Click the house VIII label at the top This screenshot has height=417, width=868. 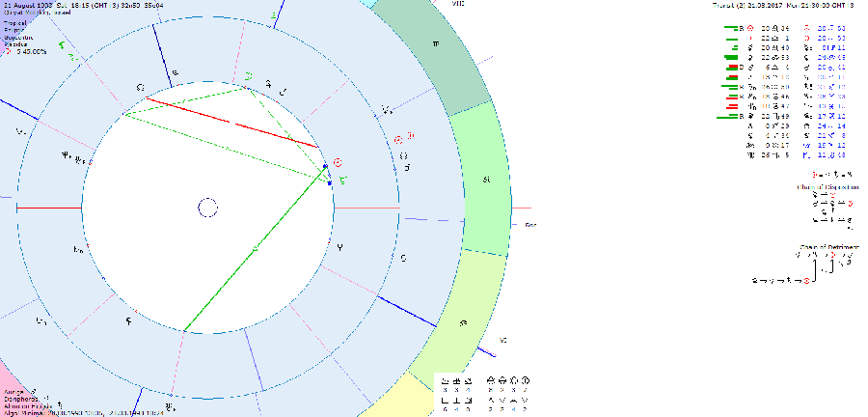(x=458, y=3)
